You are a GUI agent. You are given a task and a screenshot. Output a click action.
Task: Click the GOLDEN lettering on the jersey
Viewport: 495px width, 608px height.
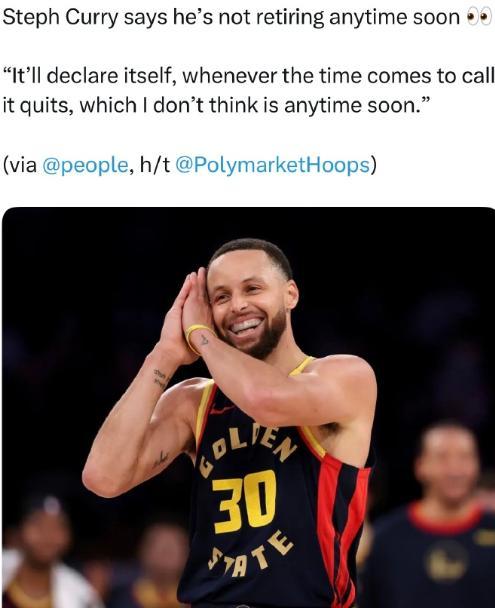[x=247, y=449]
